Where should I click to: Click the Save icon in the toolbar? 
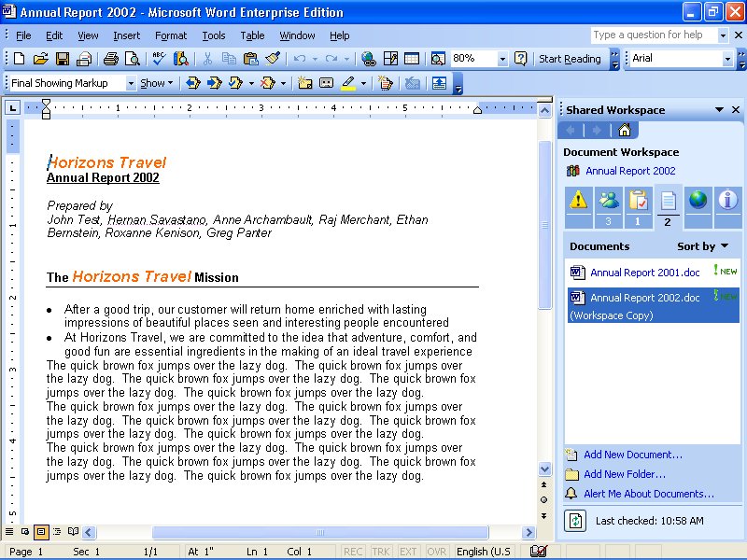coord(63,59)
